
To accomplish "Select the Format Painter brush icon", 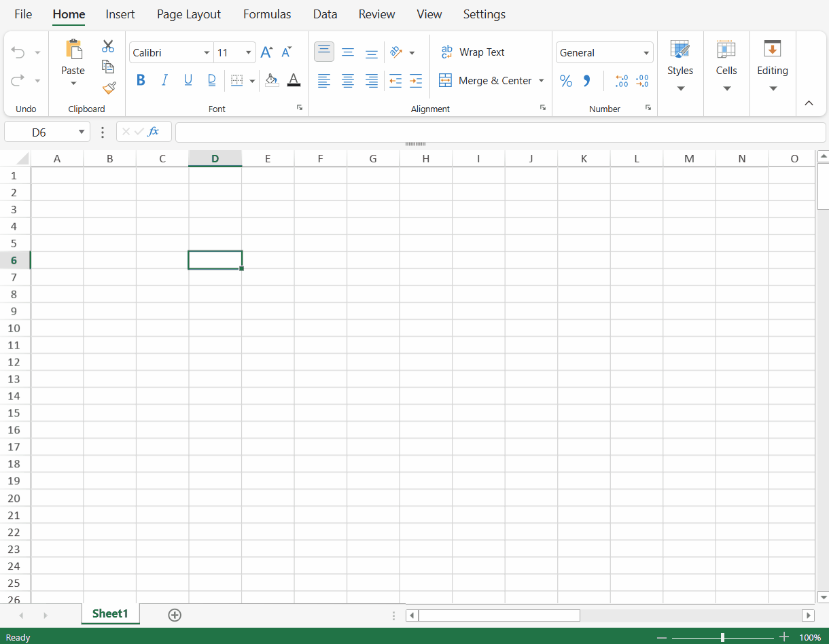I will click(109, 88).
